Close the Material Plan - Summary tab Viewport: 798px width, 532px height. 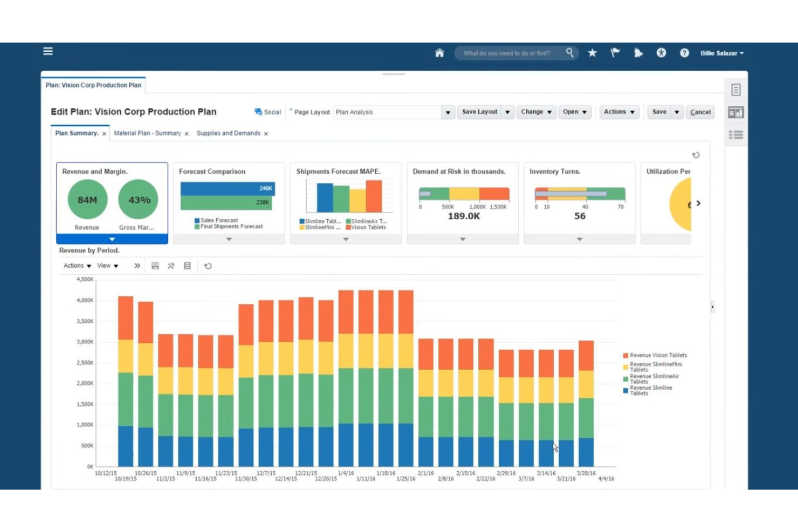tap(187, 134)
